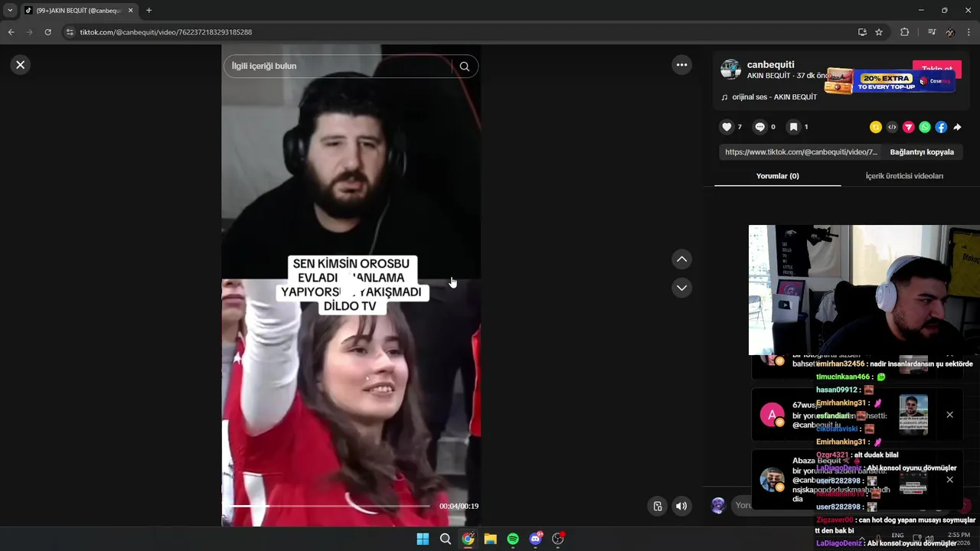The width and height of the screenshot is (980, 551).
Task: Open Chrome extensions puzzle icon
Action: (904, 32)
